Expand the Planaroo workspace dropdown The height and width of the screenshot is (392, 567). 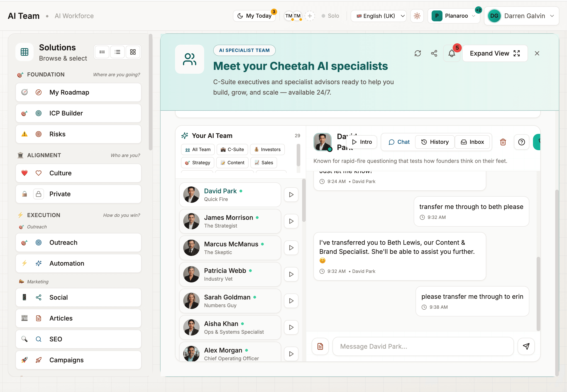tap(454, 16)
